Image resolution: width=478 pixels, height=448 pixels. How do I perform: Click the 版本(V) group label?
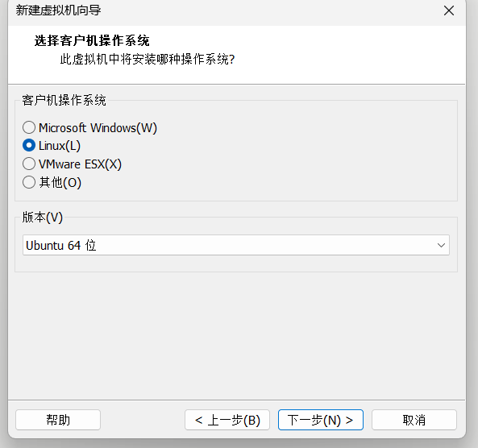[43, 218]
